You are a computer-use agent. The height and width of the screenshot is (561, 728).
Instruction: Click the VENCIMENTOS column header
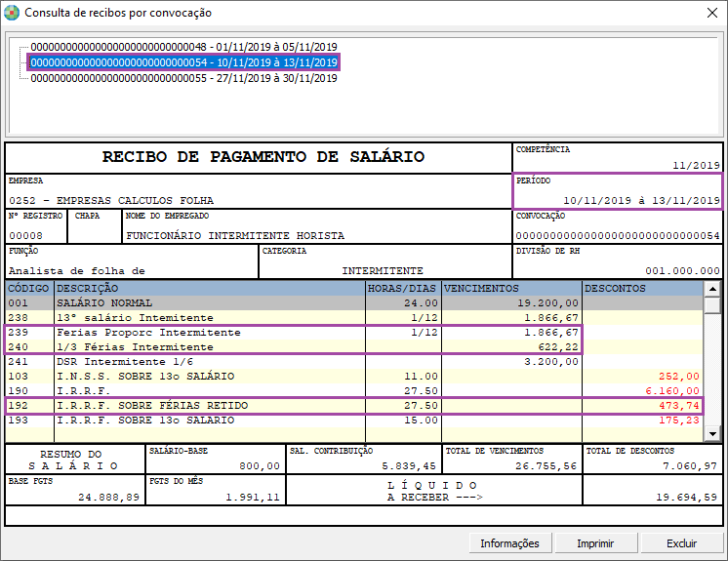(511, 288)
